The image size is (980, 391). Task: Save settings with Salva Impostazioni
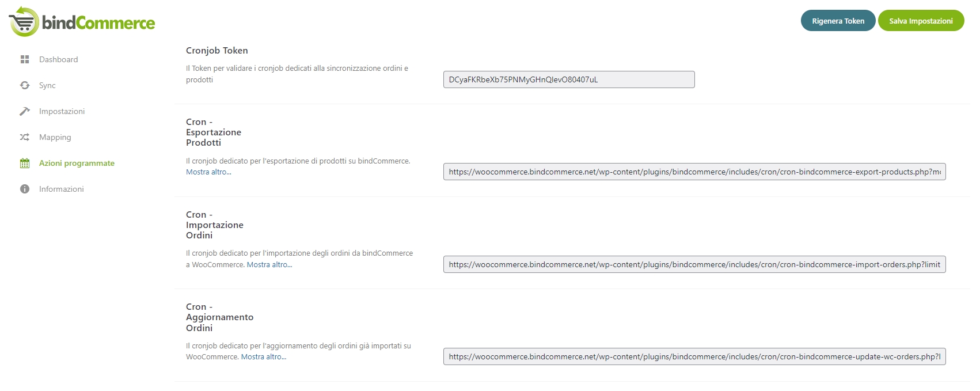(921, 21)
